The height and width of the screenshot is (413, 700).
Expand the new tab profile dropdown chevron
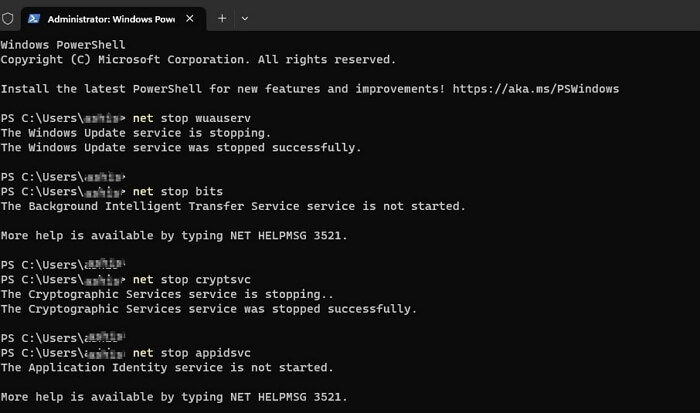coord(245,18)
